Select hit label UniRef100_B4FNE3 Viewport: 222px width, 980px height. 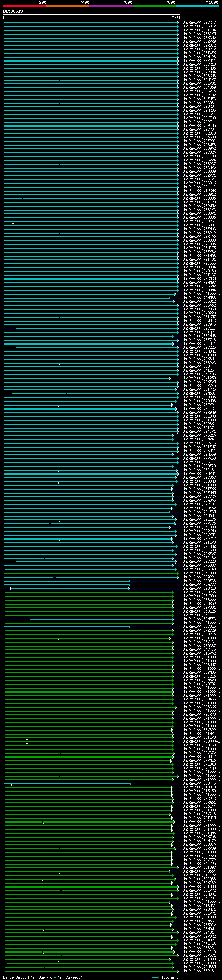click(x=199, y=99)
